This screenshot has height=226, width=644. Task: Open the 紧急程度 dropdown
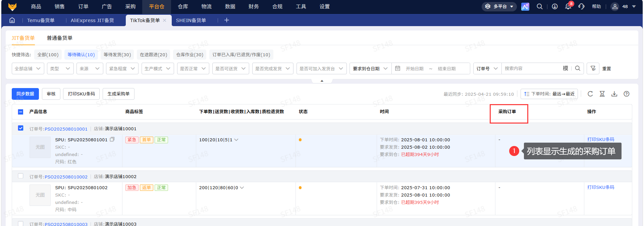pos(122,68)
